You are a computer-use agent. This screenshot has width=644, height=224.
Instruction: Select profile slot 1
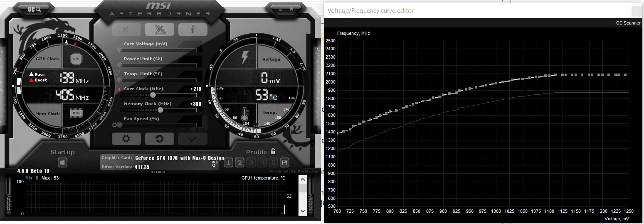click(228, 162)
